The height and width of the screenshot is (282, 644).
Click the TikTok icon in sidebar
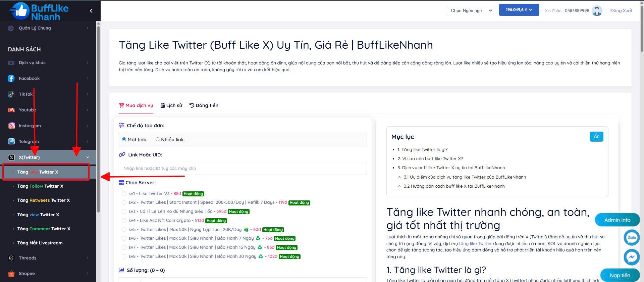[x=11, y=94]
